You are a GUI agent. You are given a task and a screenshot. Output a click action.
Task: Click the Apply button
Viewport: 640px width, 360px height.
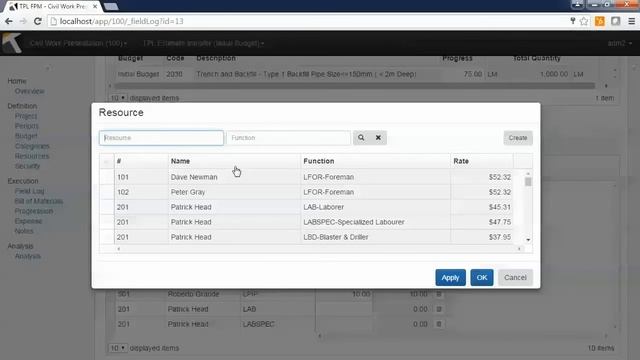(450, 278)
